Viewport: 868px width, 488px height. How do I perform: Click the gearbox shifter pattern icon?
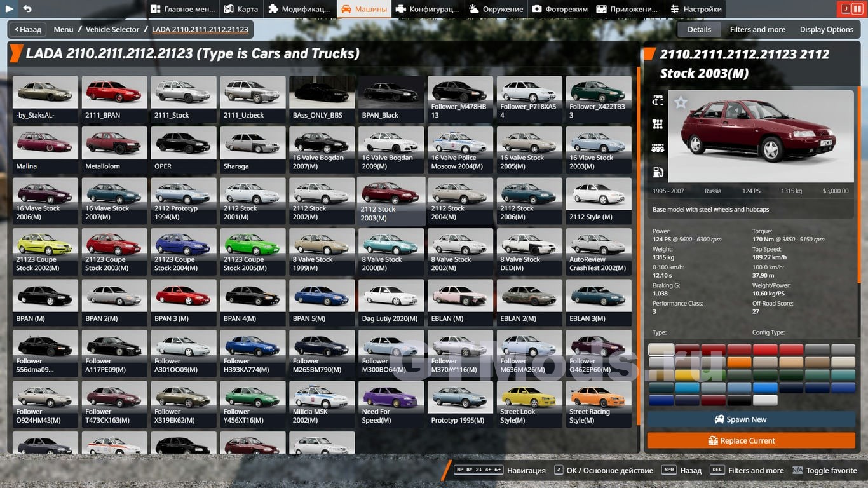(x=658, y=124)
